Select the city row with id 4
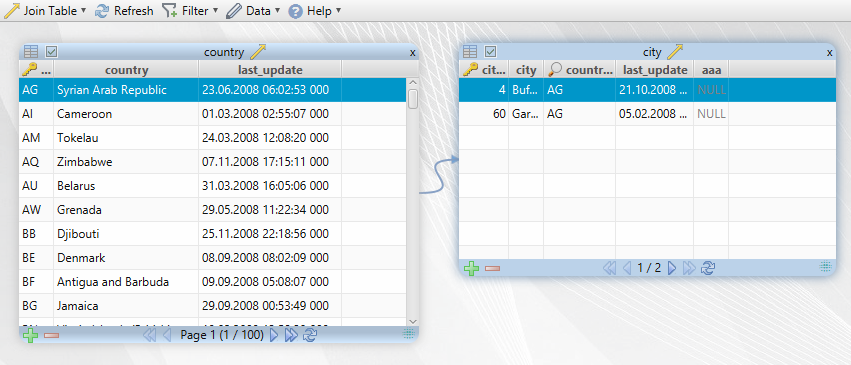The width and height of the screenshot is (851, 365). coord(647,90)
